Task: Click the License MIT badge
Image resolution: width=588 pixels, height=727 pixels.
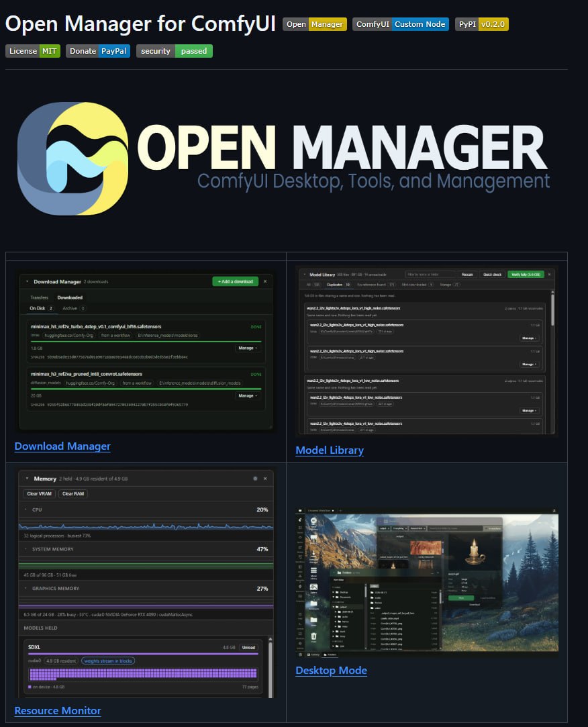Action: 33,51
